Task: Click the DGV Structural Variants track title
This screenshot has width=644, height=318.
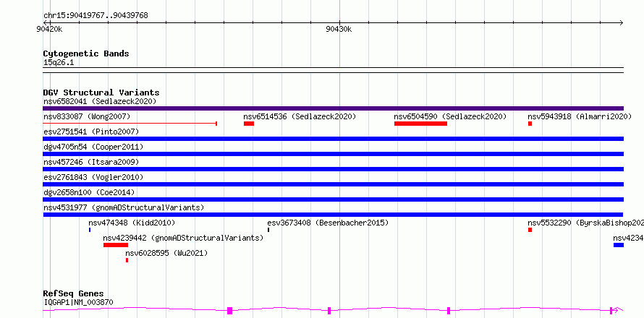Action: point(101,93)
